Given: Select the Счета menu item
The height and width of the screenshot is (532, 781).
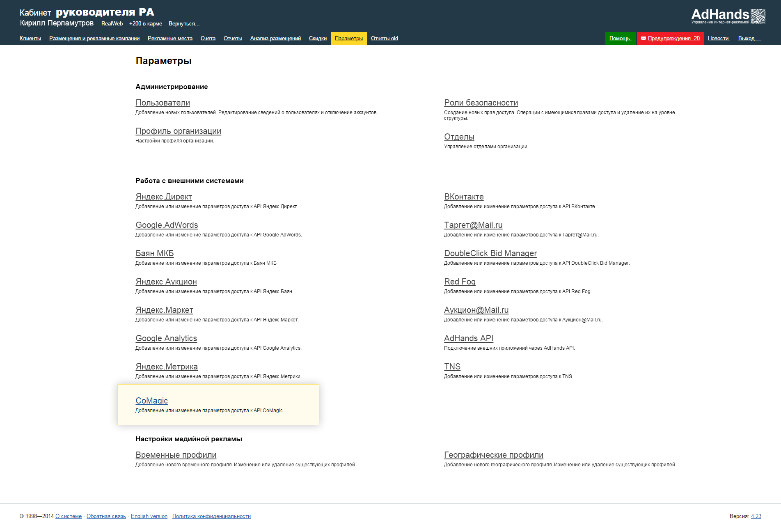Looking at the screenshot, I should 208,39.
